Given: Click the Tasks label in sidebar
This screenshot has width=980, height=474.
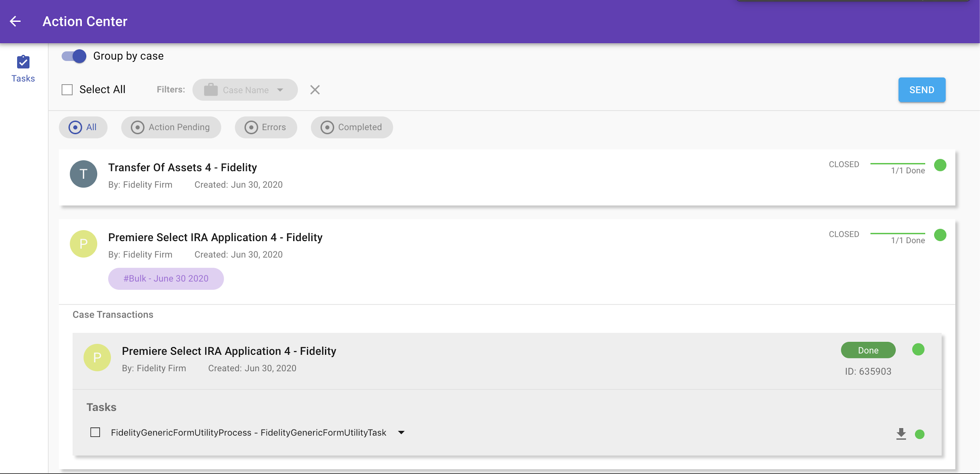Looking at the screenshot, I should pos(23,78).
